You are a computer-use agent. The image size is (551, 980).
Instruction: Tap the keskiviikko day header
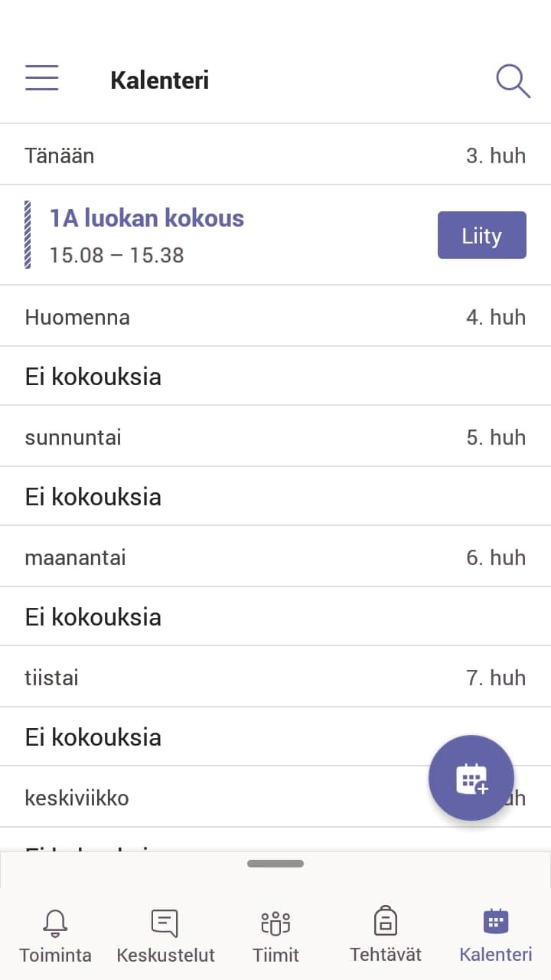tap(77, 798)
